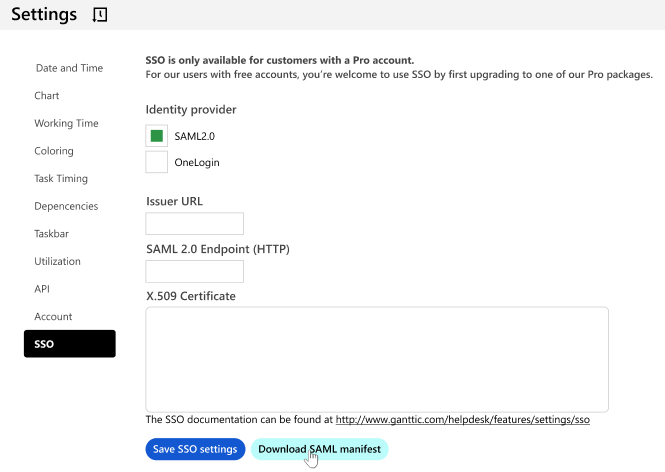
Task: Click the 'SSO is only available' notice
Action: [x=280, y=60]
